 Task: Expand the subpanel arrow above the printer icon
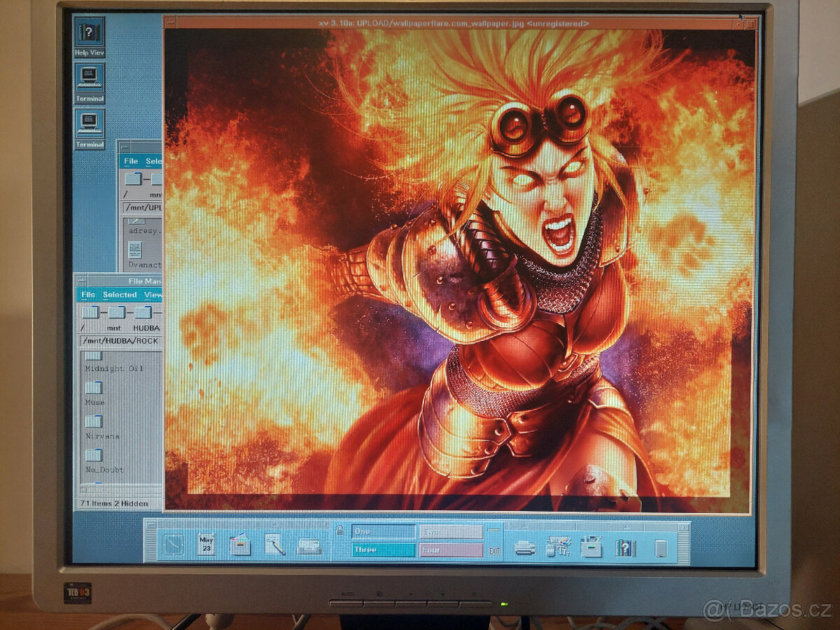[525, 525]
